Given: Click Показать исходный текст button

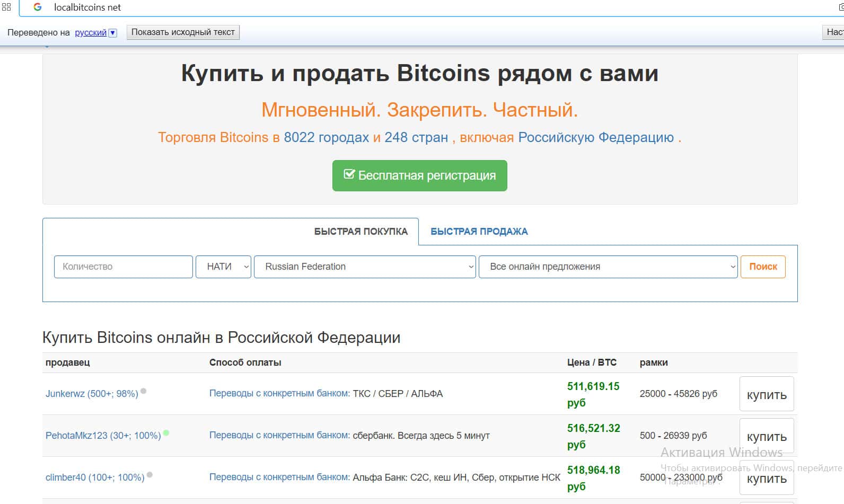Looking at the screenshot, I should [x=183, y=32].
